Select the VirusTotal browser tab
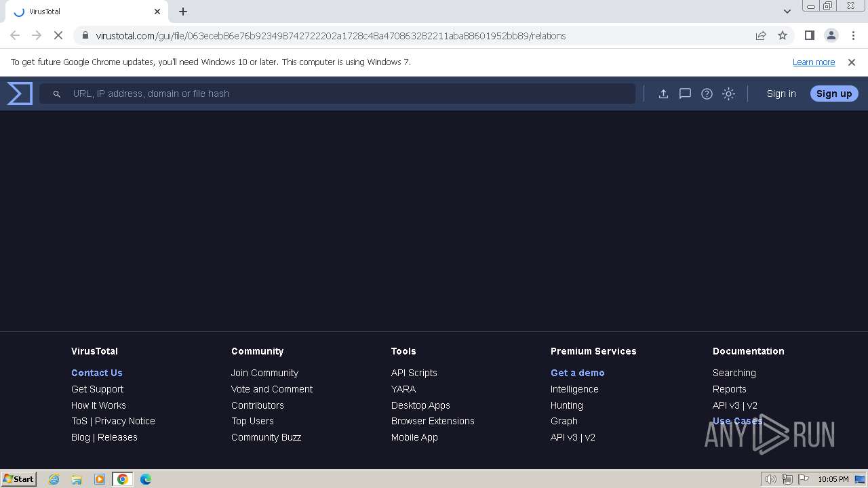The image size is (868, 488). pos(86,12)
